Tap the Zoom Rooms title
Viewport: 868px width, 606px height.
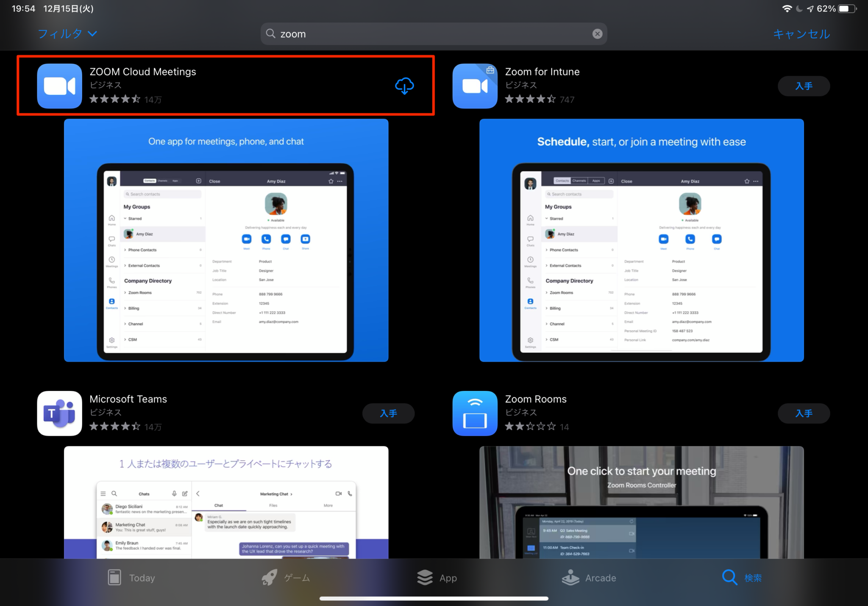[x=536, y=399]
